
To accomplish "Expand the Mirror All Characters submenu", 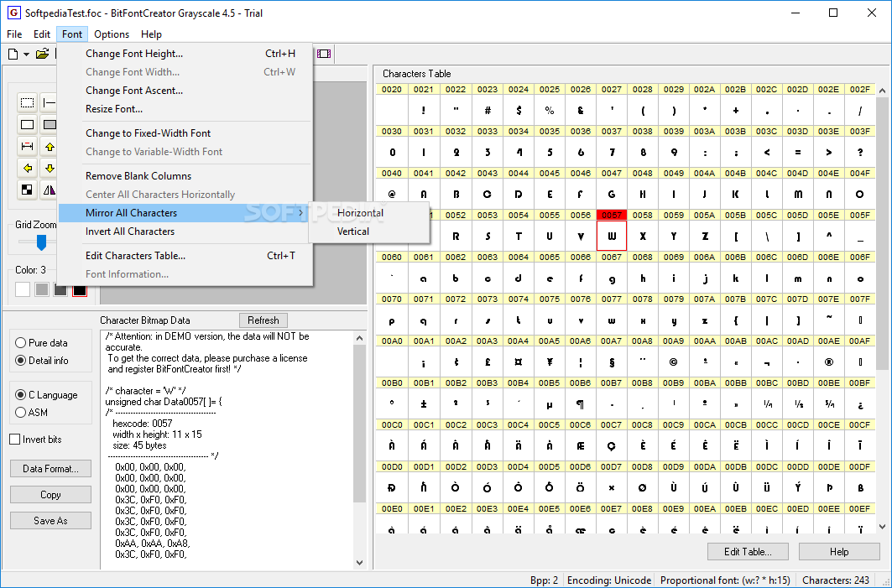I will click(x=185, y=213).
